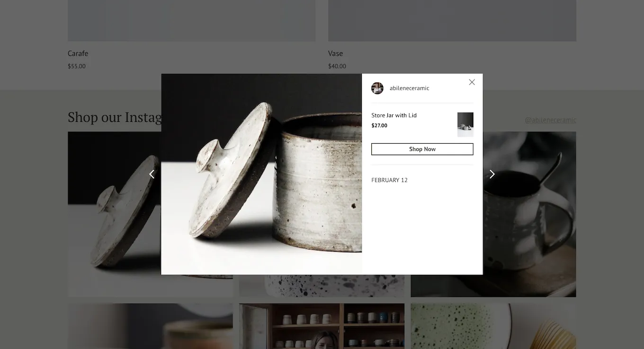Select the Store Jar with Lid product name
Screen dimensions: 644x349
394,115
